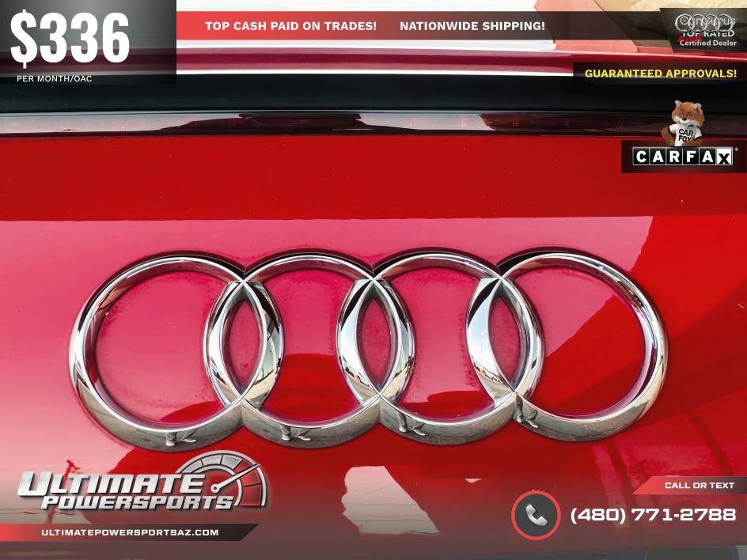Click the red phone call icon
Image resolution: width=747 pixels, height=560 pixels.
coord(536,515)
